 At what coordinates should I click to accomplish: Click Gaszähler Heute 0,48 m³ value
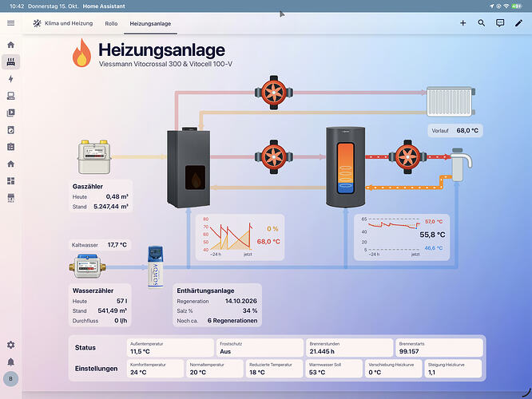(117, 196)
